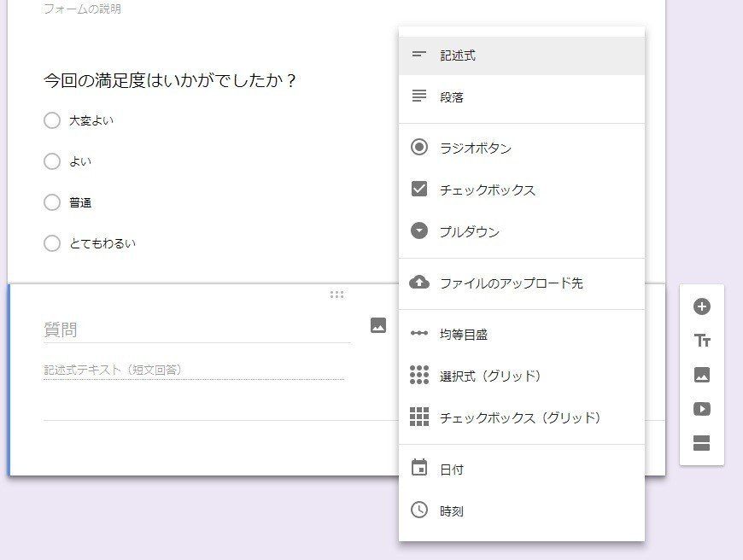Click the clock time icon
Image resolution: width=743 pixels, height=560 pixels.
(418, 510)
